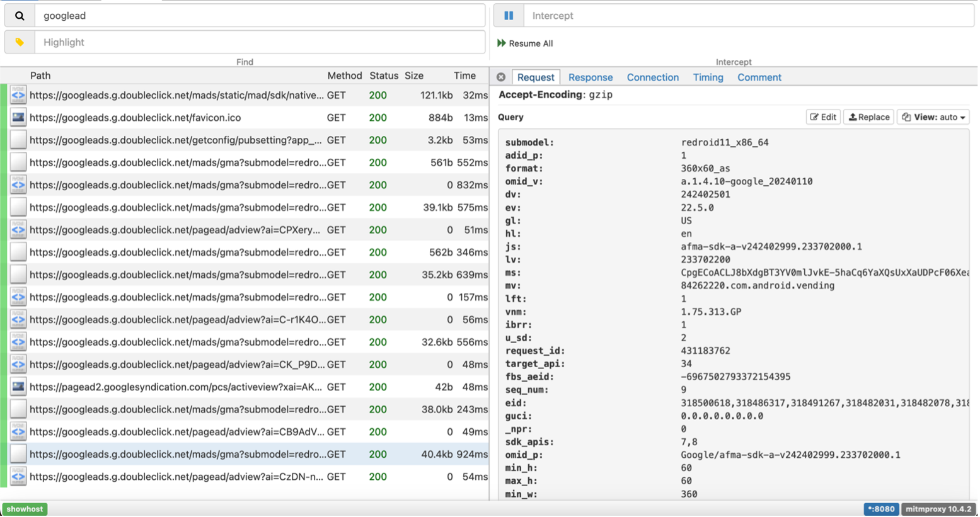Toggle the showhost option in footer
Image resolution: width=980 pixels, height=517 pixels.
coord(25,509)
